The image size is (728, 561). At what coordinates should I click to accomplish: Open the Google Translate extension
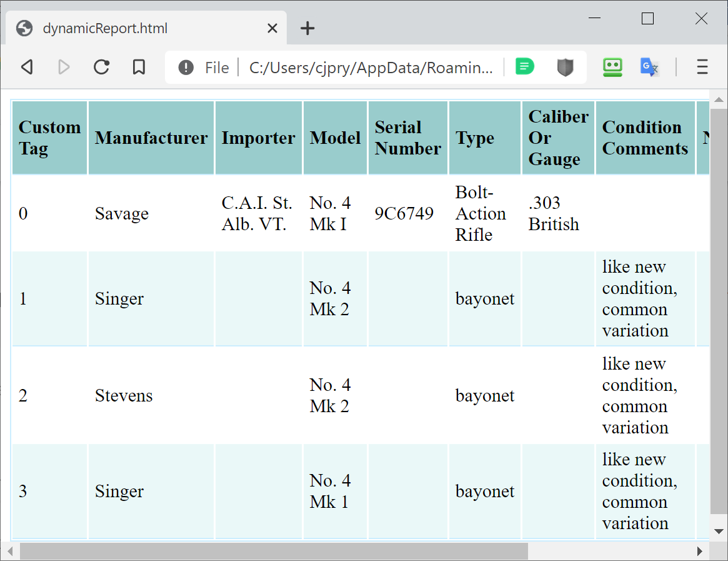coord(649,68)
